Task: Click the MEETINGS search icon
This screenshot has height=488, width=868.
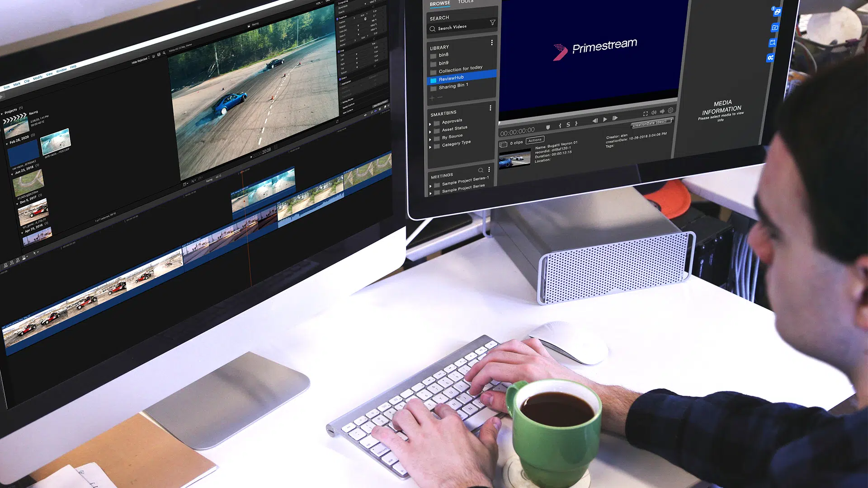Action: tap(481, 170)
